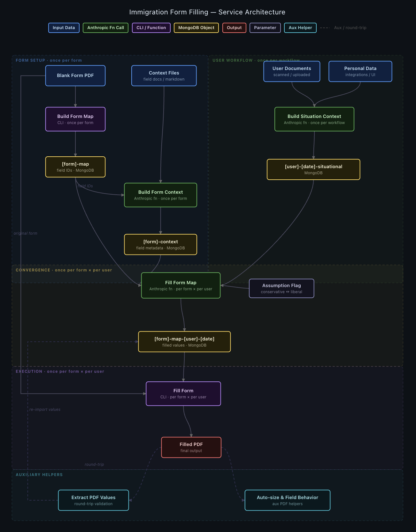Click the Blank Form PDF node
The height and width of the screenshot is (532, 416).
[75, 76]
